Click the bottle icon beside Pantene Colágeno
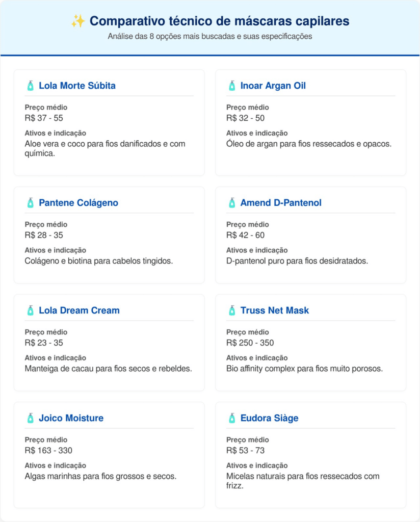 30,203
